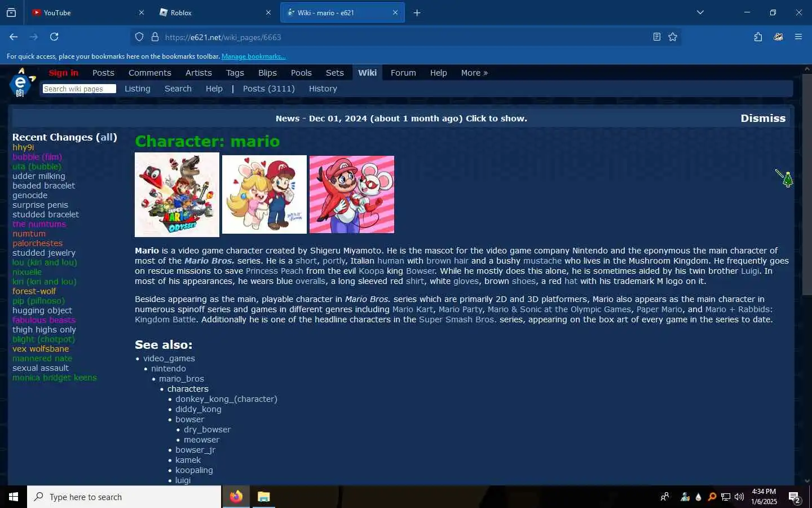Screen dimensions: 812x508
Task: Open the Pools menu item
Action: point(301,73)
